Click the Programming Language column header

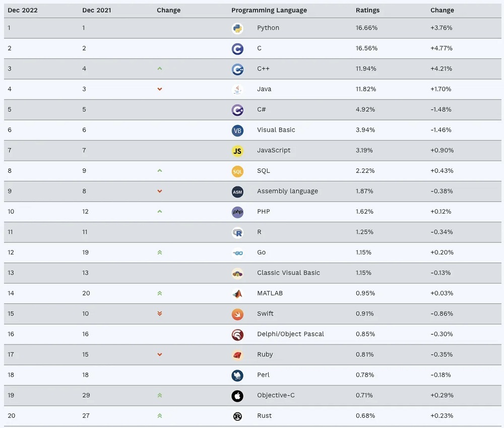(269, 10)
